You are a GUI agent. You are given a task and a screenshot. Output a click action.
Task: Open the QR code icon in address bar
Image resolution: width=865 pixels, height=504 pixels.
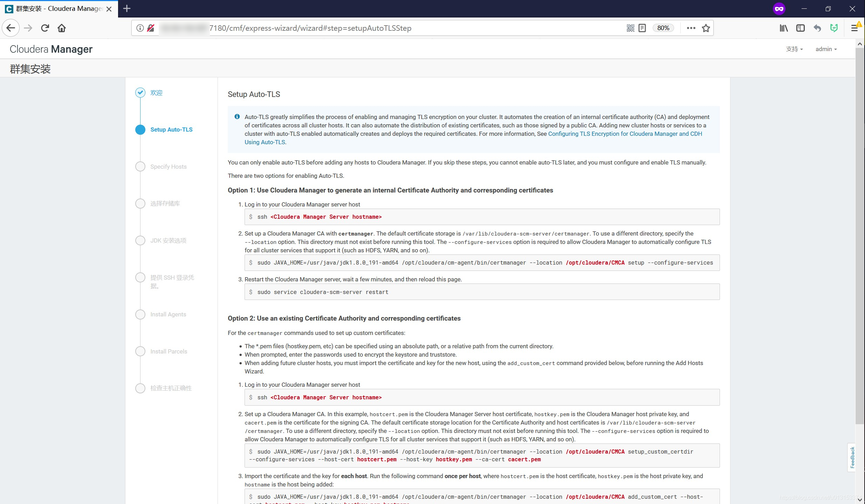(x=630, y=28)
